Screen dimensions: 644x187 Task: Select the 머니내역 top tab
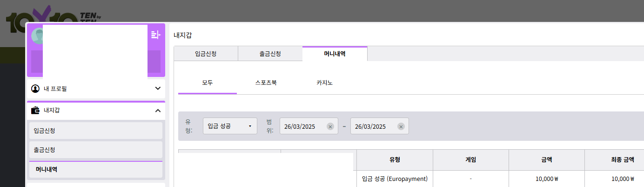[x=335, y=54]
